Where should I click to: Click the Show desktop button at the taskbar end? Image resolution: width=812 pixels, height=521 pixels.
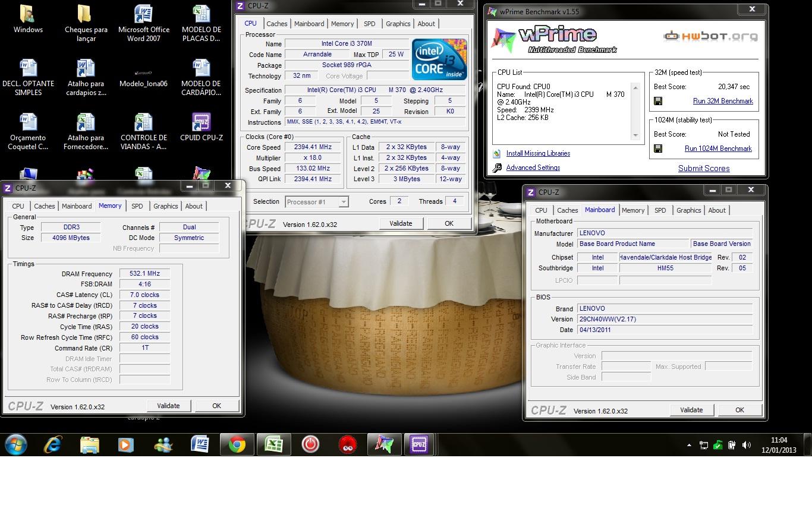(x=807, y=444)
